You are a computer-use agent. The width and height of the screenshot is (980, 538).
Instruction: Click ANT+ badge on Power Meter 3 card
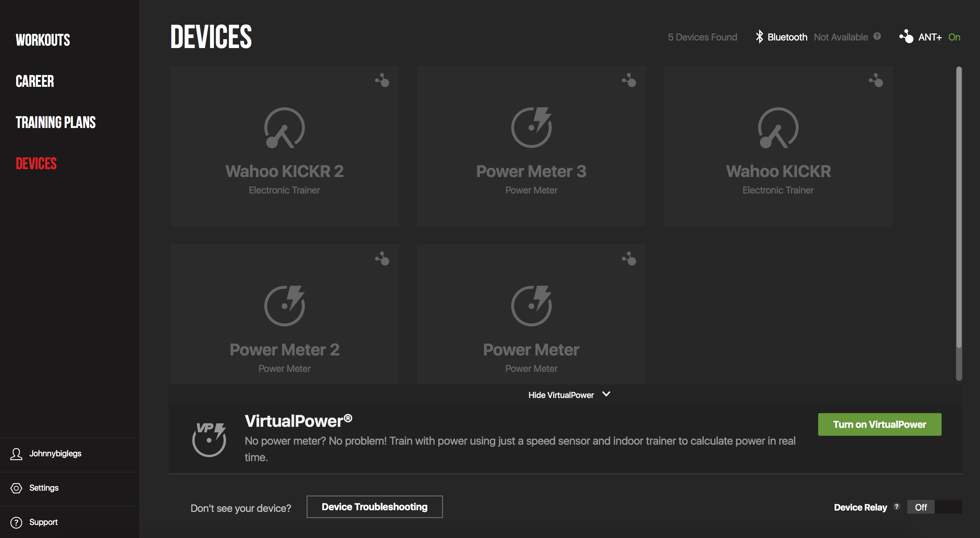click(629, 80)
